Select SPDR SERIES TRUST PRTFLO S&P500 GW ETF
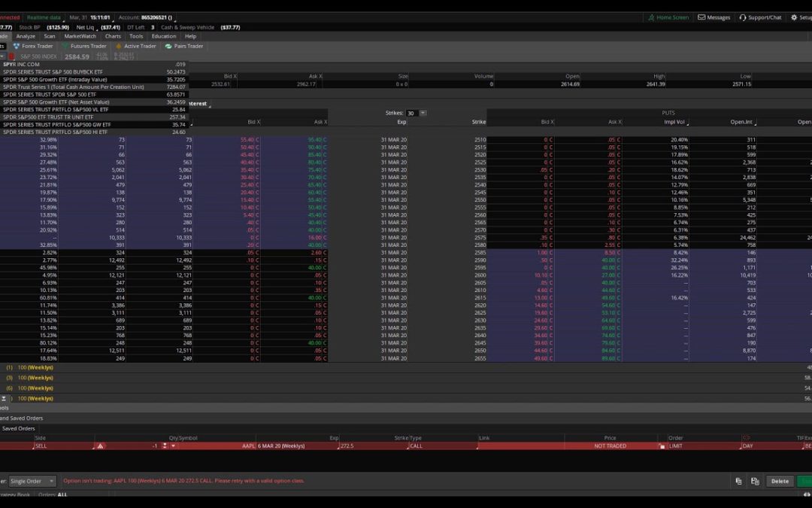The image size is (812, 508). (94, 125)
